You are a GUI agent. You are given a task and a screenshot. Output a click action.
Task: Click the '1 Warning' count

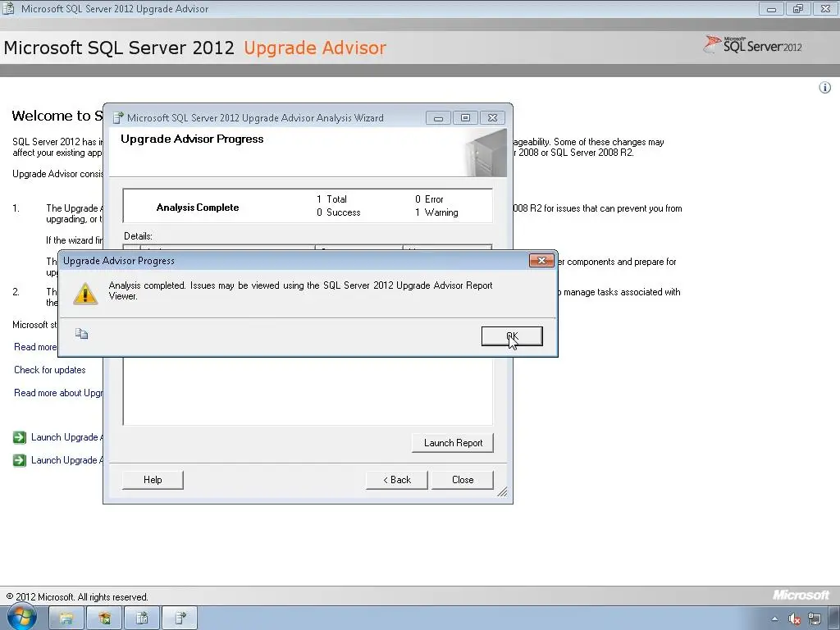(x=436, y=212)
